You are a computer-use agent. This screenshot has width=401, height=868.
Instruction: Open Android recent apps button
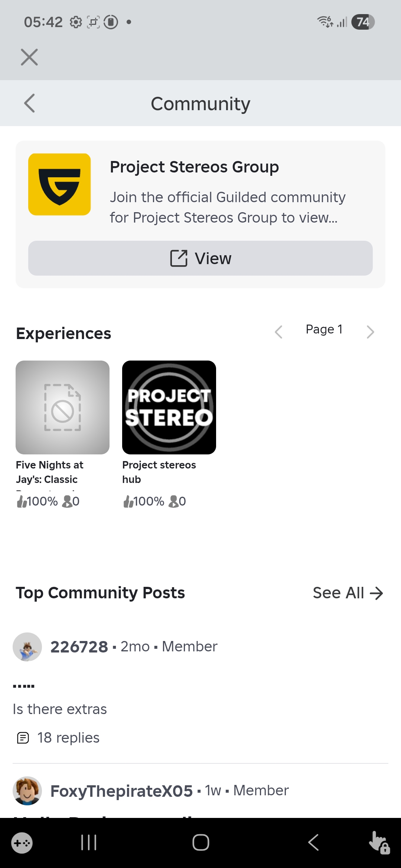(89, 842)
